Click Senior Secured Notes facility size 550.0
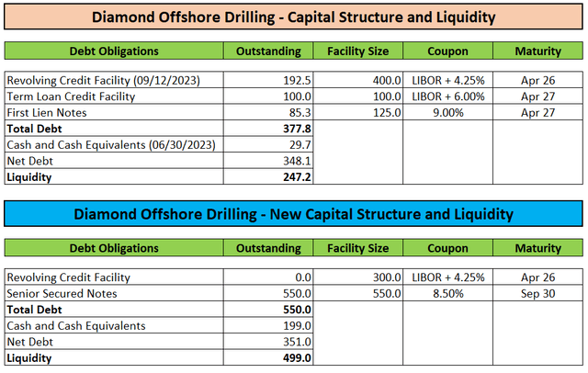Viewport: 588px width, 373px height. tap(387, 293)
